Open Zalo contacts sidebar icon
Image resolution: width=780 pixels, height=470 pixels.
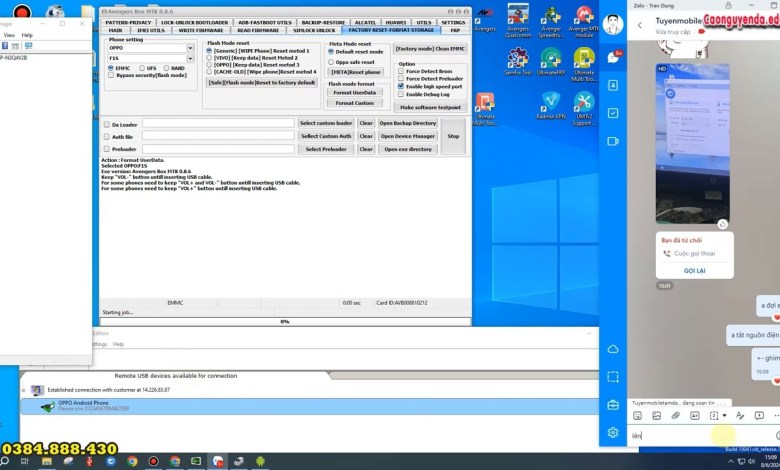[x=612, y=85]
